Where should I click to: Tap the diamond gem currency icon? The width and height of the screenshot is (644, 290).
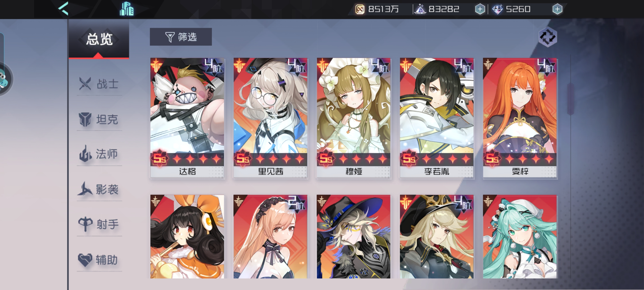coord(497,9)
